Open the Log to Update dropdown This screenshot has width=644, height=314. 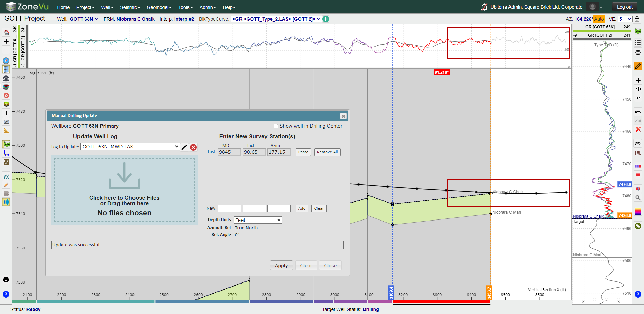[x=130, y=147]
